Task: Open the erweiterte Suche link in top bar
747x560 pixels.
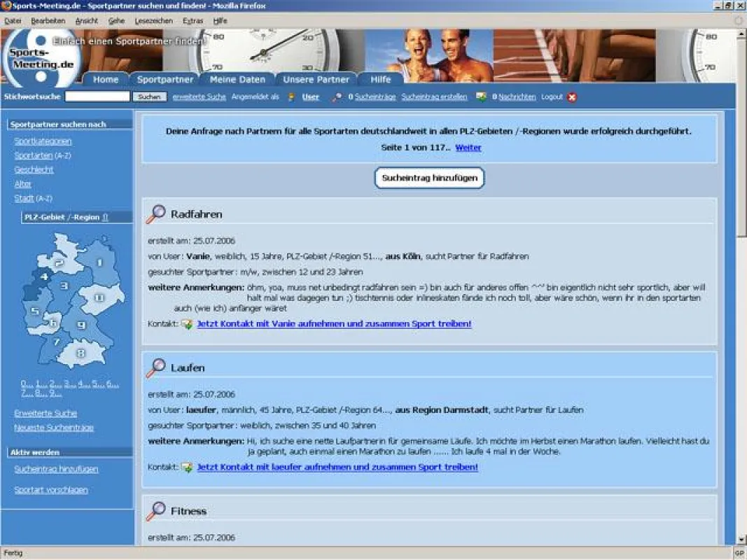Action: pos(199,97)
